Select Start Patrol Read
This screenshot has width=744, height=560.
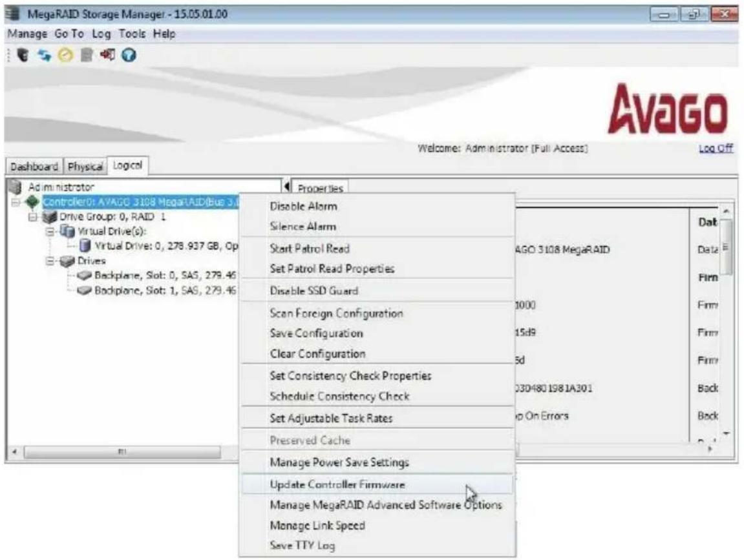[x=377, y=249]
